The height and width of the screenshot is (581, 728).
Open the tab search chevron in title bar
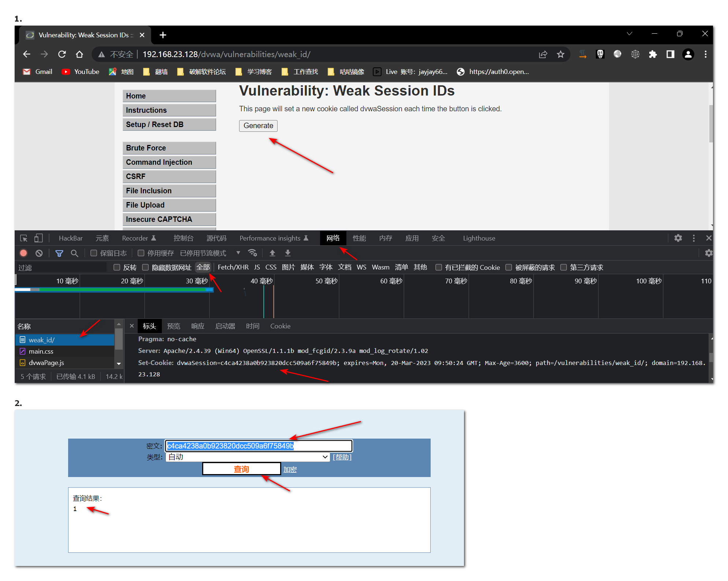coord(629,34)
